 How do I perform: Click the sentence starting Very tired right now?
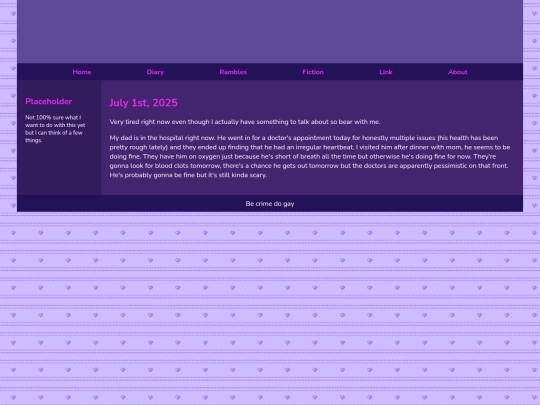click(245, 122)
